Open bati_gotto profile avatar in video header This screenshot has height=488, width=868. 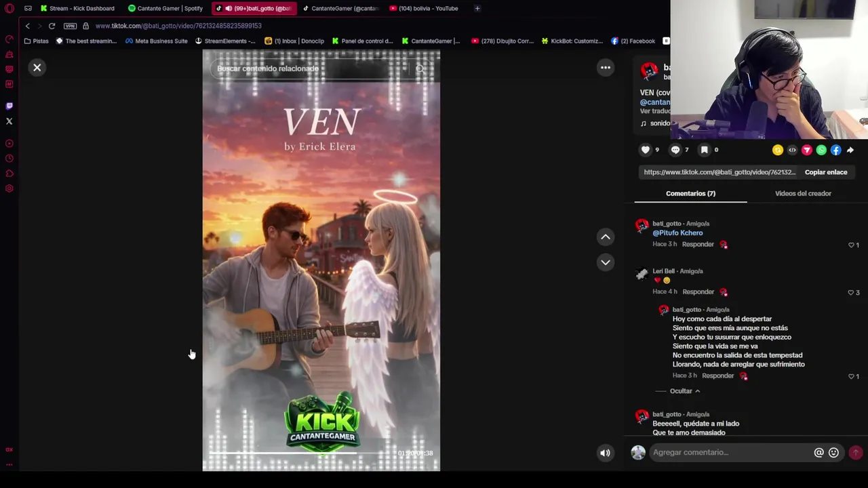pyautogui.click(x=649, y=71)
